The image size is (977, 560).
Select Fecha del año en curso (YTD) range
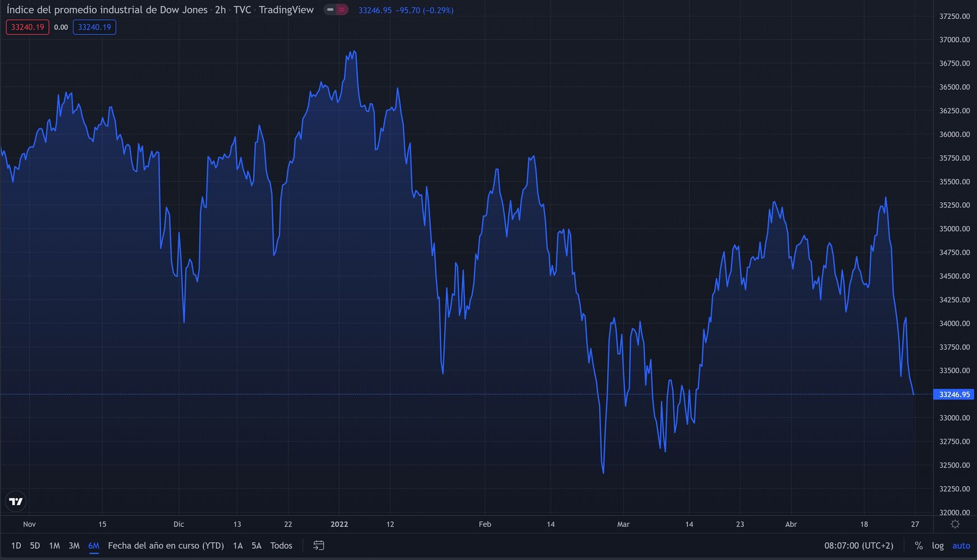pyautogui.click(x=166, y=545)
